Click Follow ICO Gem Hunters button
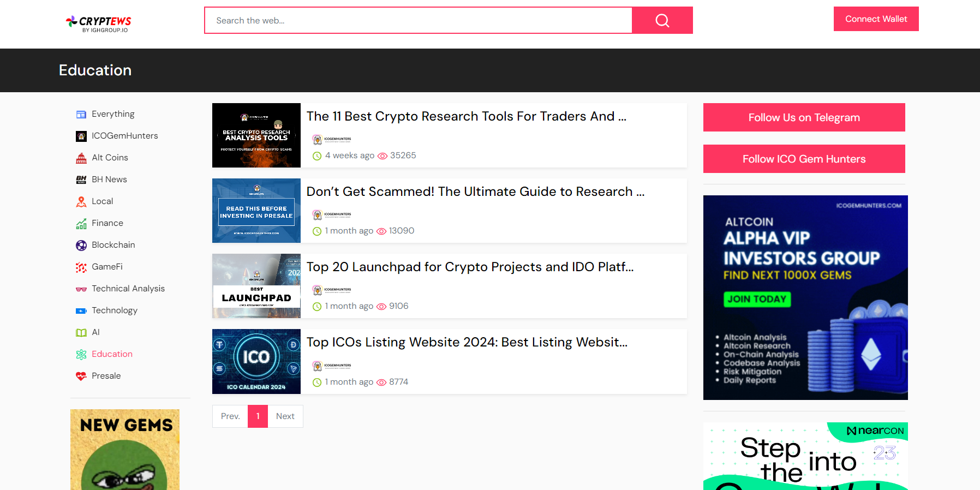The width and height of the screenshot is (980, 490). pos(804,159)
